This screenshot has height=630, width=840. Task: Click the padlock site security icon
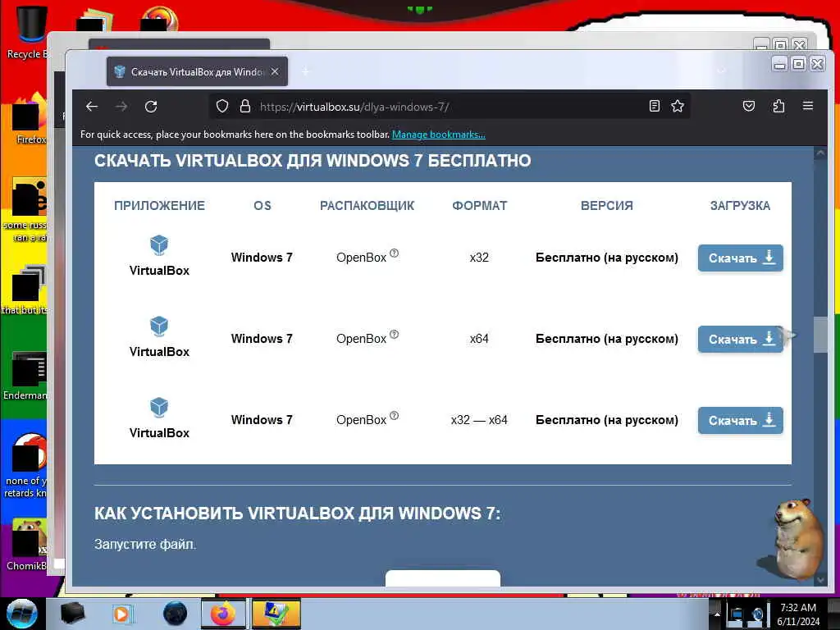tap(244, 106)
